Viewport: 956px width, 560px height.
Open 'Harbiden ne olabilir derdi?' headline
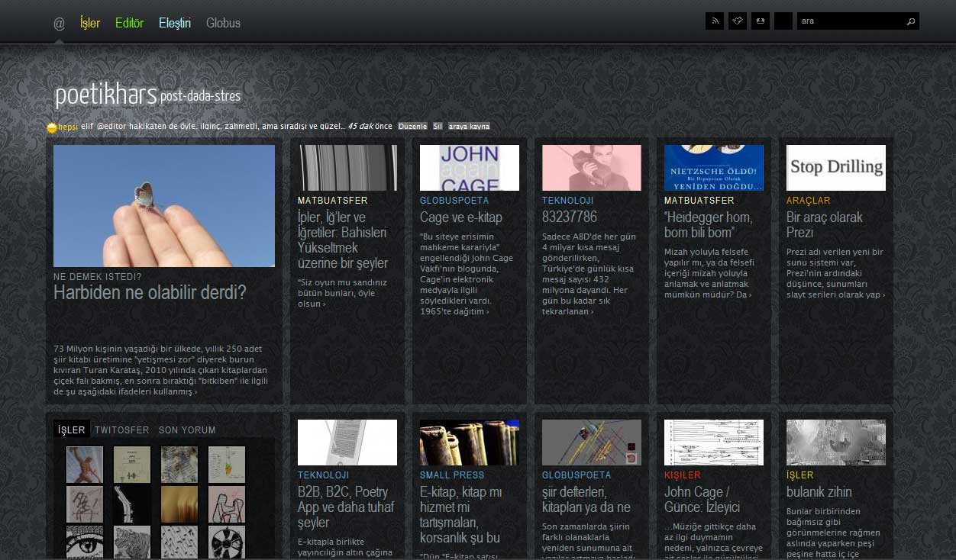[150, 292]
